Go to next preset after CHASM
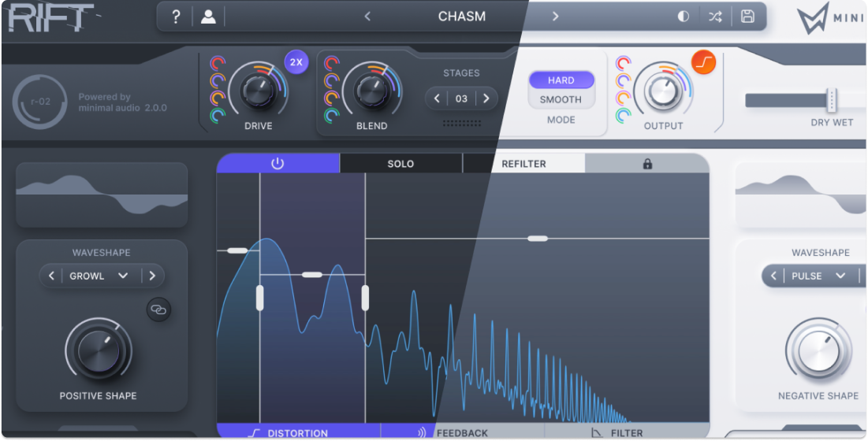The width and height of the screenshot is (868, 441). [555, 17]
